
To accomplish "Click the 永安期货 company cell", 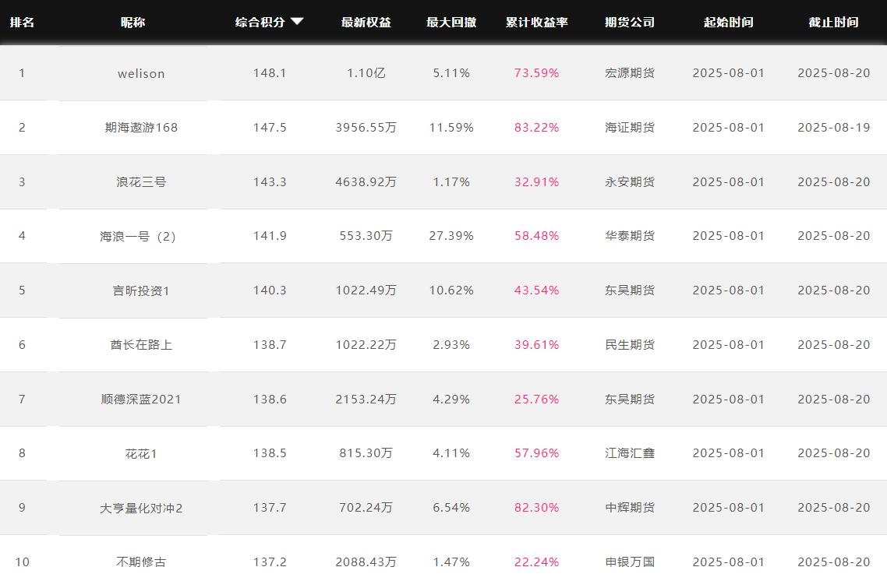I will 630,182.
